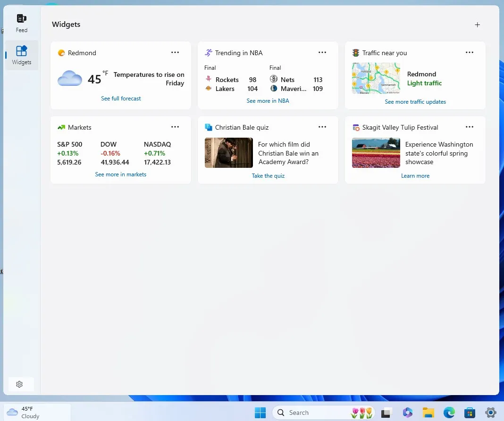Open Microsoft Store from the taskbar
504x421 pixels.
[470, 413]
